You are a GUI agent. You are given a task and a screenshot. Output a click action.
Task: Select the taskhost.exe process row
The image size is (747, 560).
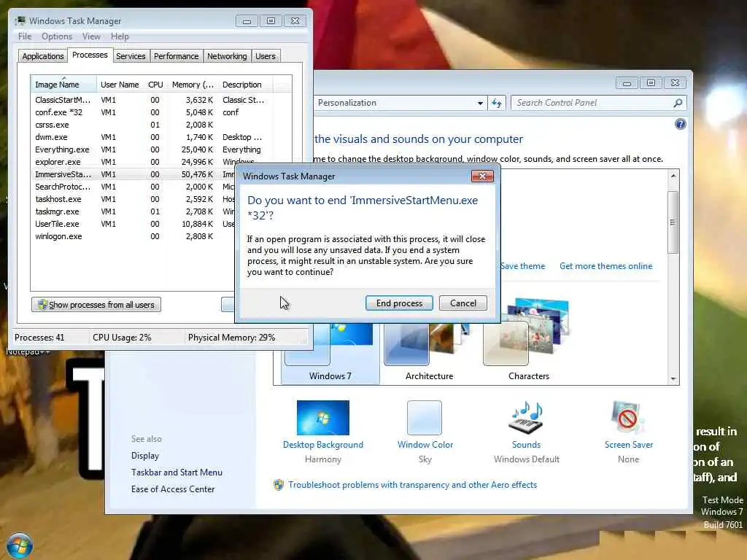click(x=133, y=199)
